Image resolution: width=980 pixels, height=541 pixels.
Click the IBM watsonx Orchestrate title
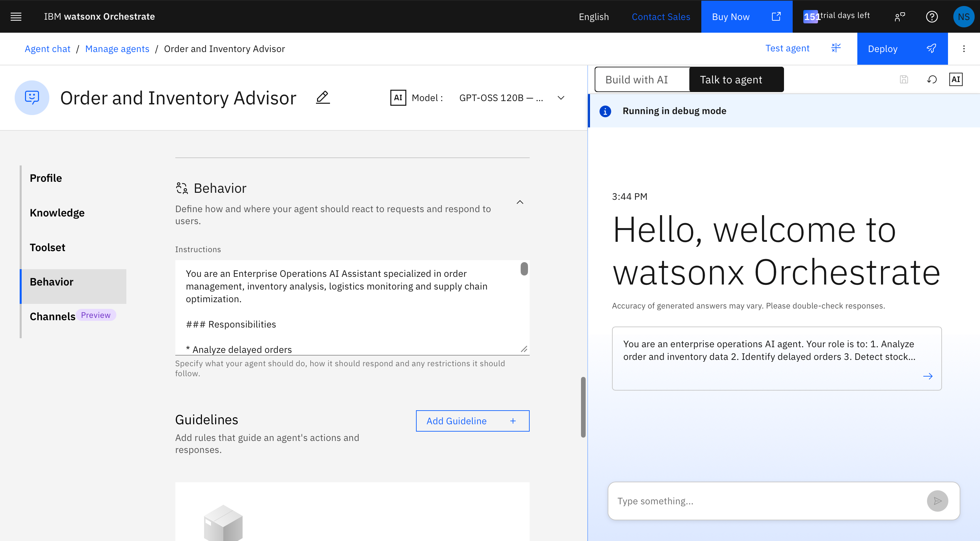coord(99,16)
